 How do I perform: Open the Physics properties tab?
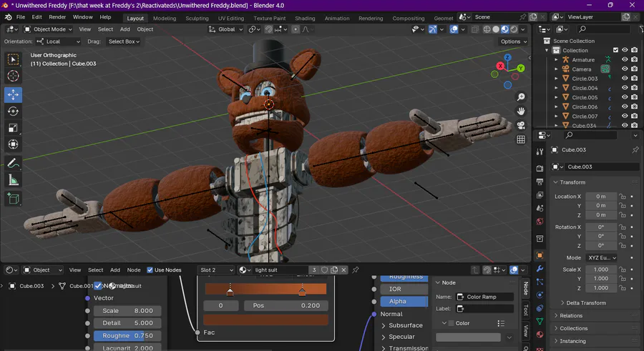pyautogui.click(x=540, y=295)
